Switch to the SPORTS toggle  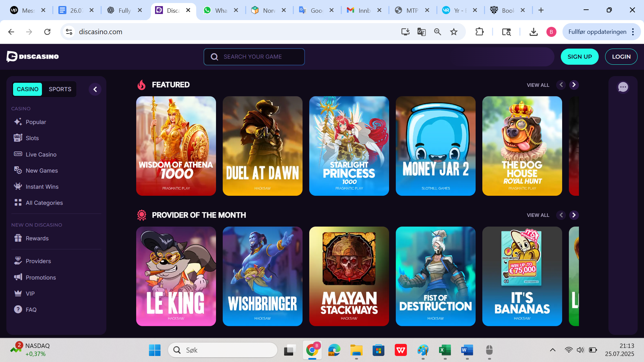click(x=60, y=89)
